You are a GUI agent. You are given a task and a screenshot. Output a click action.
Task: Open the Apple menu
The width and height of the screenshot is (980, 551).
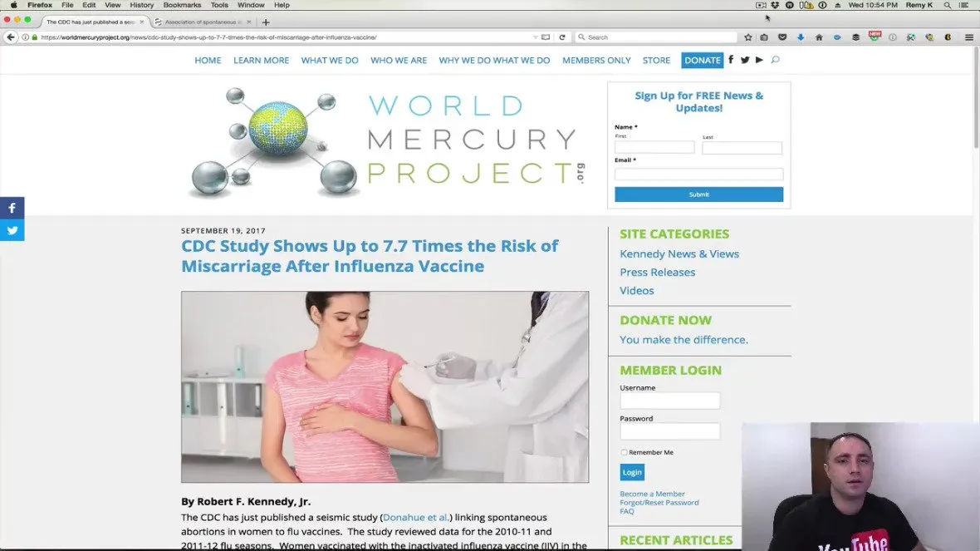tap(13, 5)
